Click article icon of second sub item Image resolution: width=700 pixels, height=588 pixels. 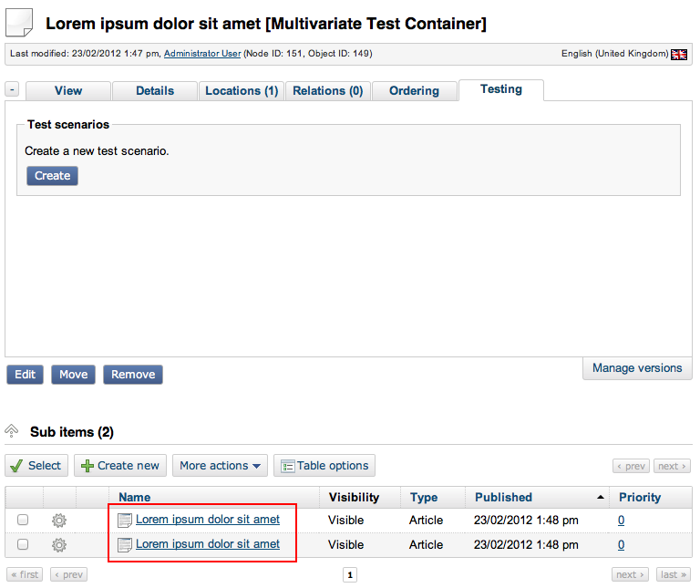(126, 545)
